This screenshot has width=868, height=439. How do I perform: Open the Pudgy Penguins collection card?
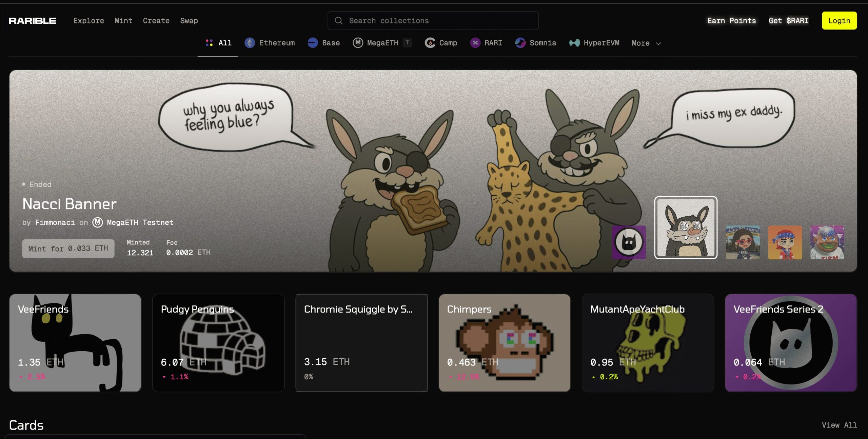(218, 342)
